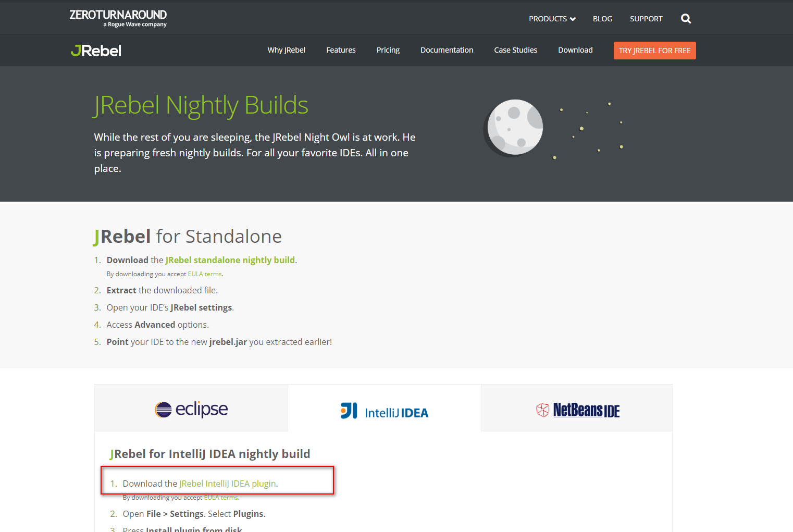The height and width of the screenshot is (532, 793).
Task: Open the site search magnifier icon
Action: [x=686, y=19]
